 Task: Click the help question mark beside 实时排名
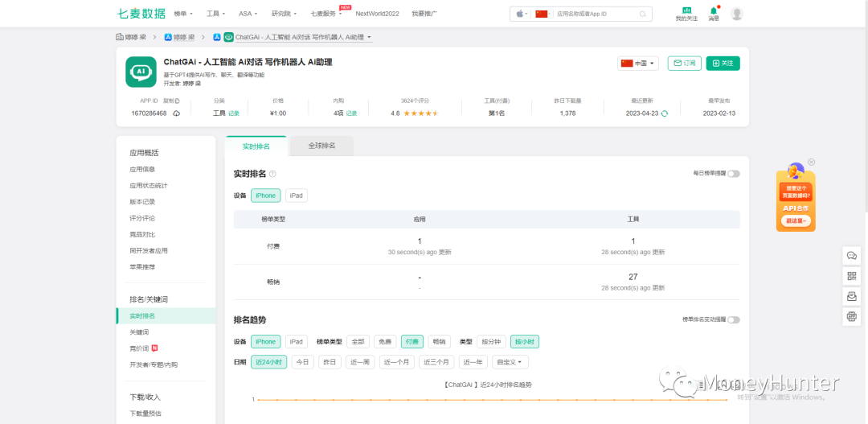(x=272, y=174)
